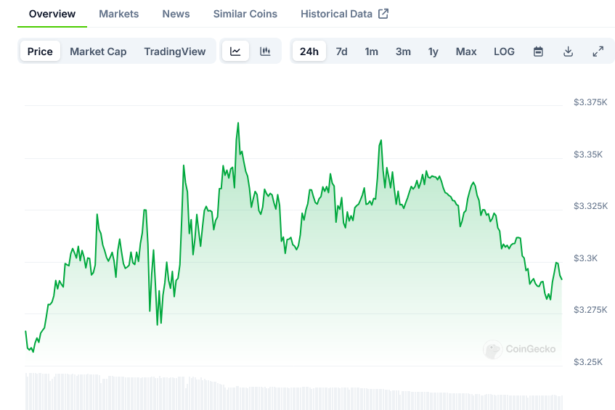
Task: Expand chart to fullscreen
Action: tap(598, 51)
